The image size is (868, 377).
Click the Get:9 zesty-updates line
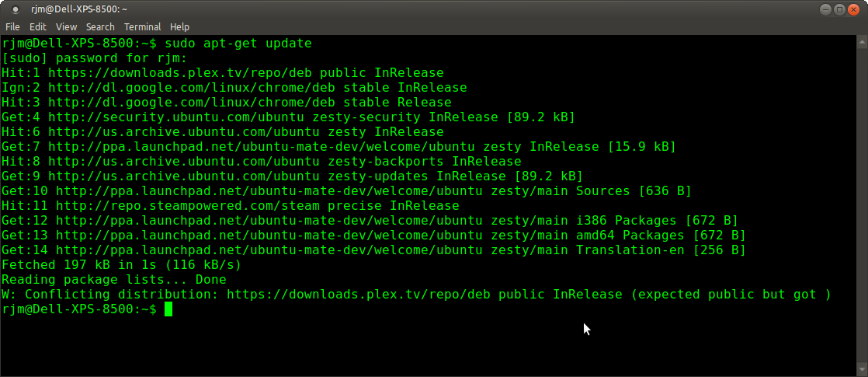coord(292,176)
